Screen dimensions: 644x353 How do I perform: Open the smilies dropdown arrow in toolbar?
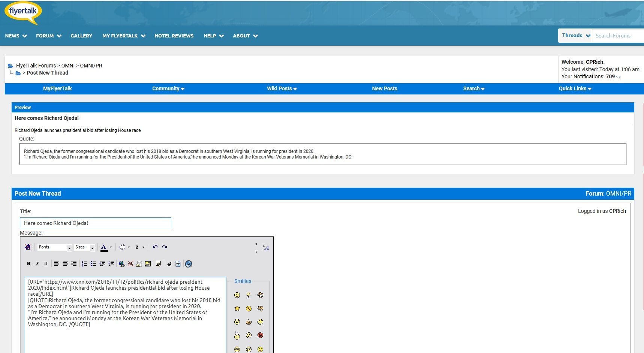click(x=129, y=247)
